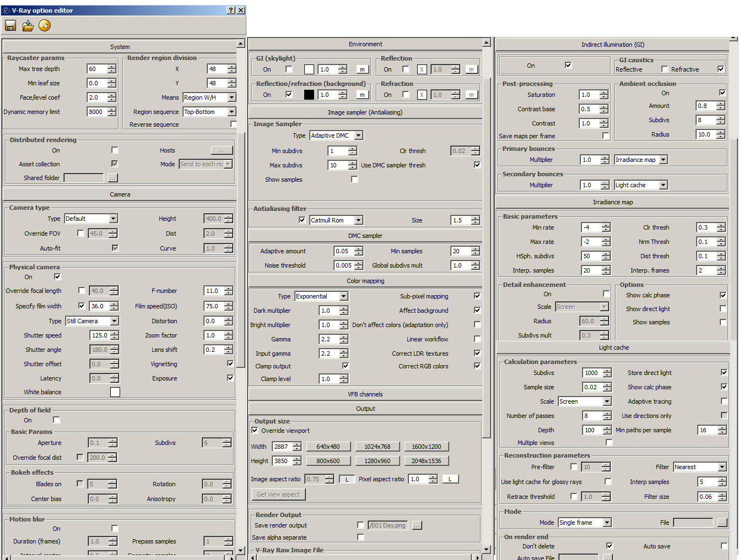Screen dimensions: 739x560
Task: Enable Distributed rendering On checkbox
Action: click(x=115, y=150)
